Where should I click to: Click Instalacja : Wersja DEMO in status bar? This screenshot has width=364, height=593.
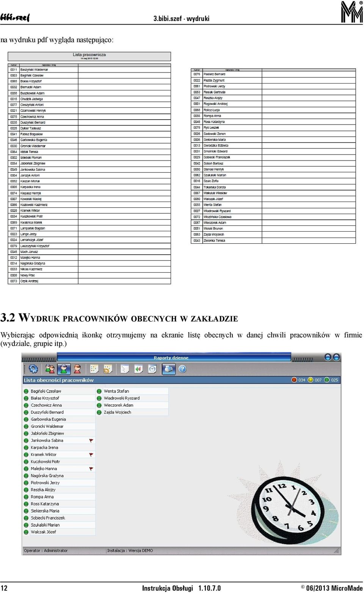pyautogui.click(x=130, y=550)
